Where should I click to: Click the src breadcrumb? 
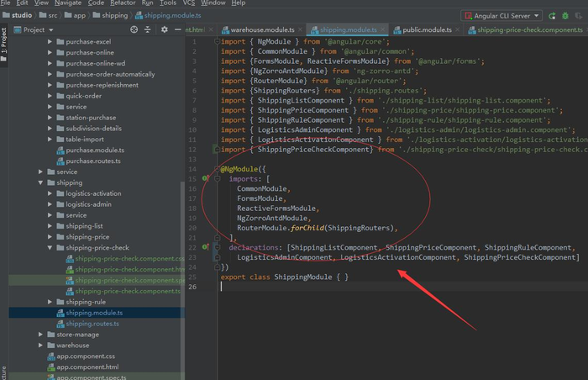point(49,15)
